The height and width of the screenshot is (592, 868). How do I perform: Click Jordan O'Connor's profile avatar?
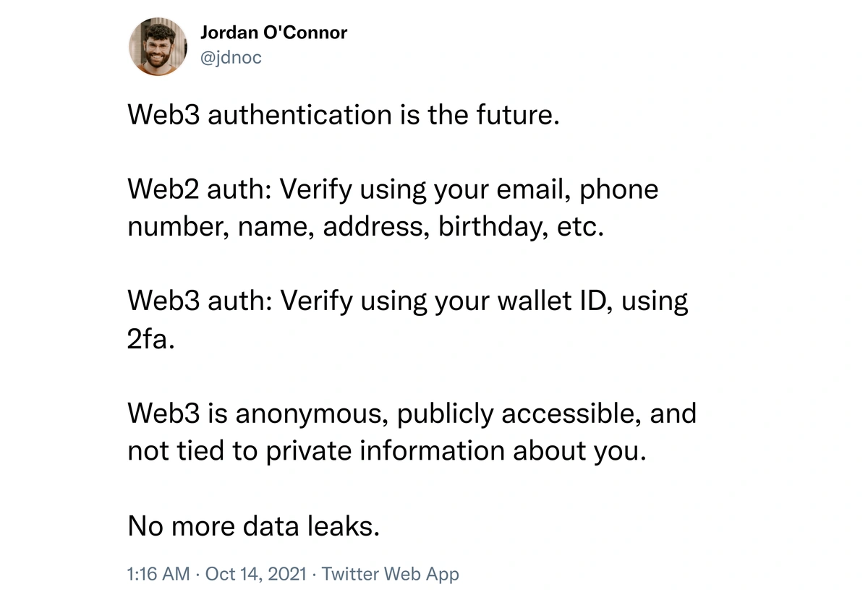click(x=158, y=46)
